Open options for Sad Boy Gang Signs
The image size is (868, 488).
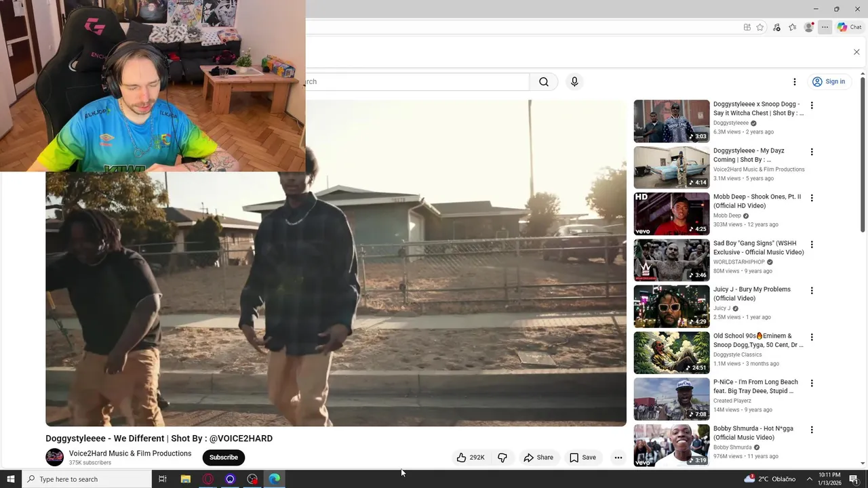[x=812, y=245]
